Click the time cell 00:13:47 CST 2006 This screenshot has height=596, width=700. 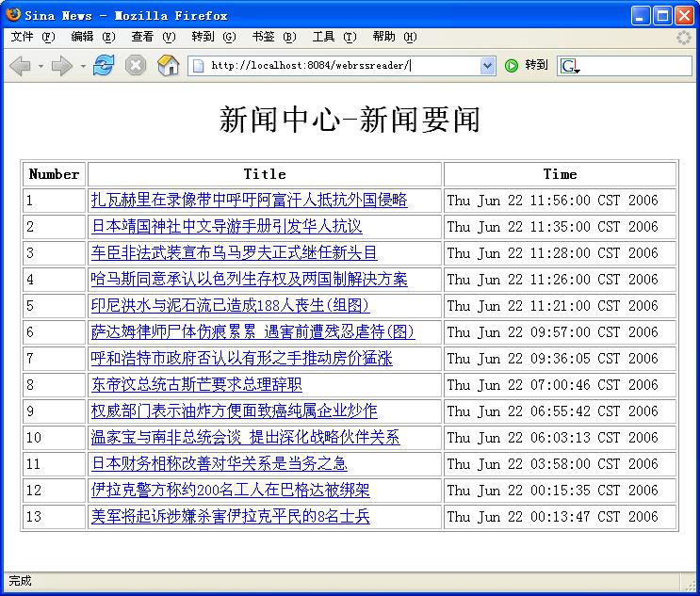(x=560, y=516)
